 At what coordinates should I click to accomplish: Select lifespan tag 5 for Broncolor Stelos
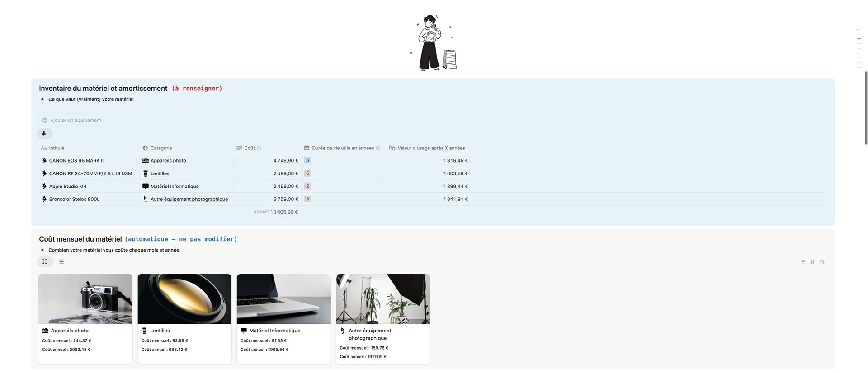[x=307, y=199]
